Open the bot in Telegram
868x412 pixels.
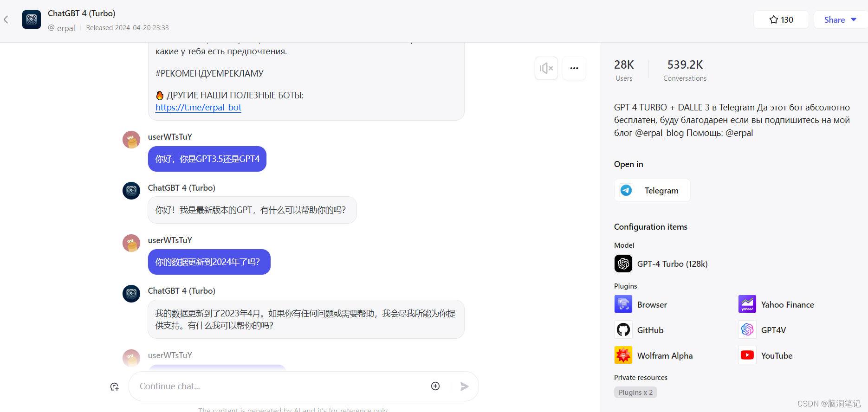click(x=652, y=190)
